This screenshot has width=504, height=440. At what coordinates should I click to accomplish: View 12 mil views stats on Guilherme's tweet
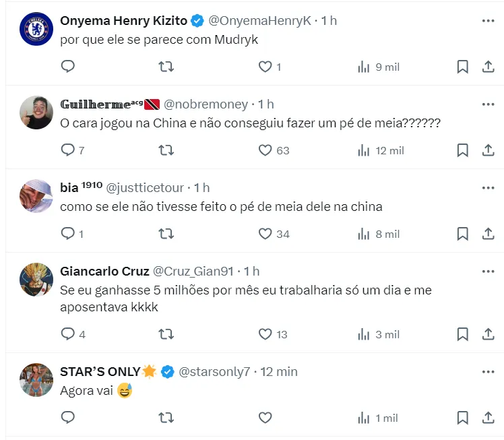[381, 150]
